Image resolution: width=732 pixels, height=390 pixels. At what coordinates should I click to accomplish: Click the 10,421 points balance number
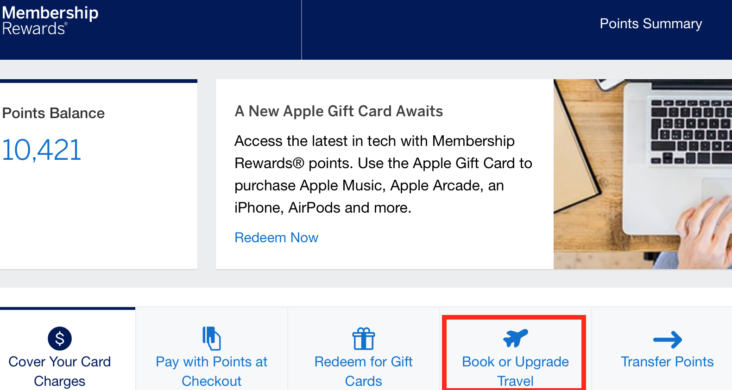42,150
